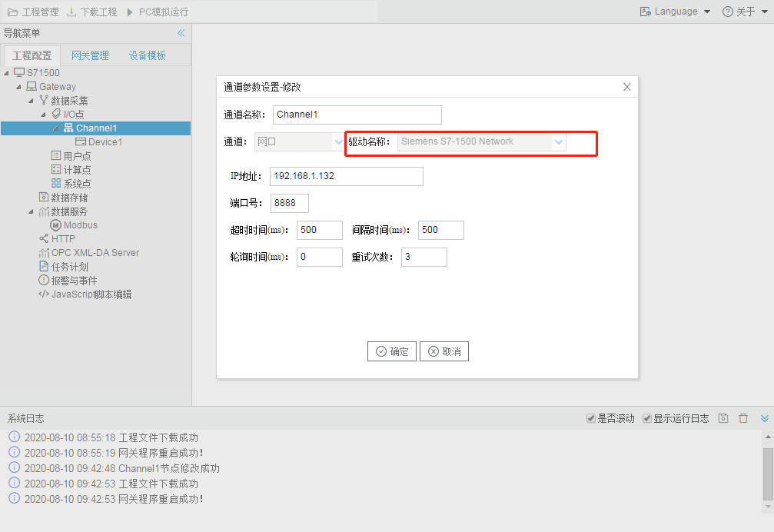774x532 pixels.
Task: Click the JavaScript脚本编辑 code icon
Action: pyautogui.click(x=44, y=294)
